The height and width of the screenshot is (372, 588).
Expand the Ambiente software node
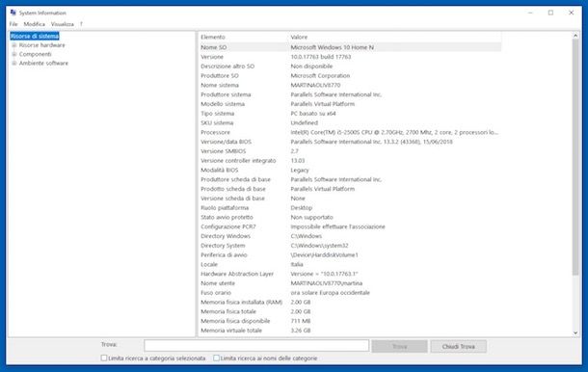tap(14, 63)
